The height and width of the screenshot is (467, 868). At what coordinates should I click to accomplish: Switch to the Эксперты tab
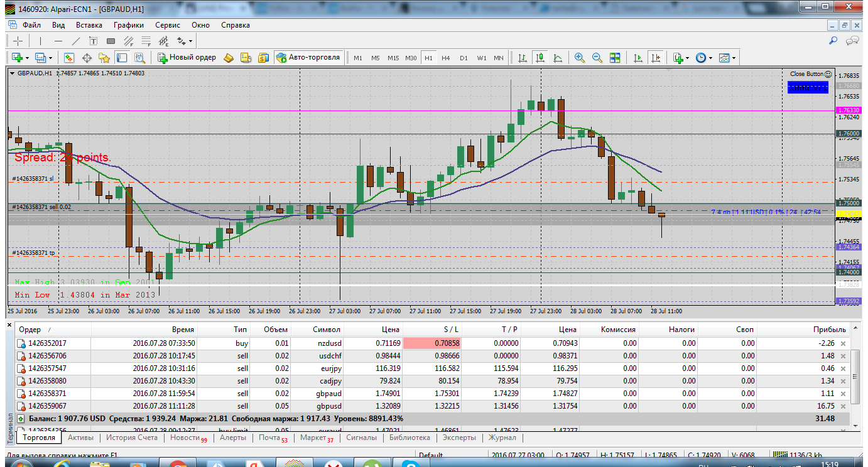tap(458, 437)
